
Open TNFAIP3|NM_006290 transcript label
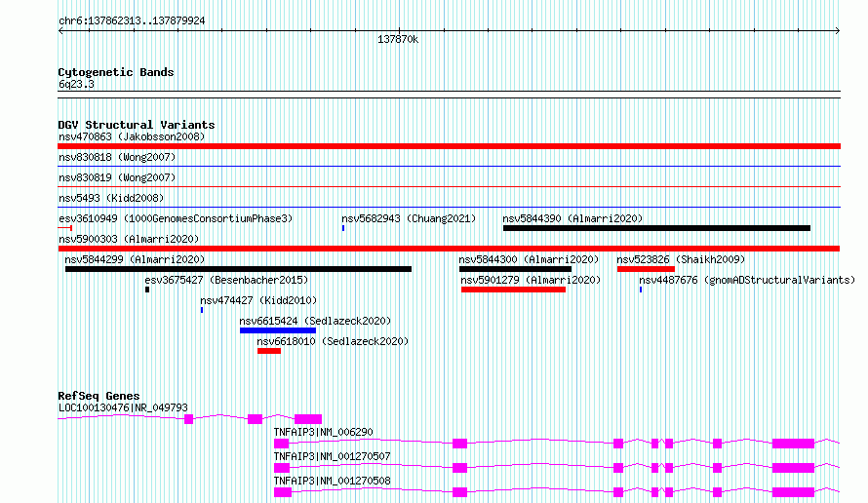[323, 432]
